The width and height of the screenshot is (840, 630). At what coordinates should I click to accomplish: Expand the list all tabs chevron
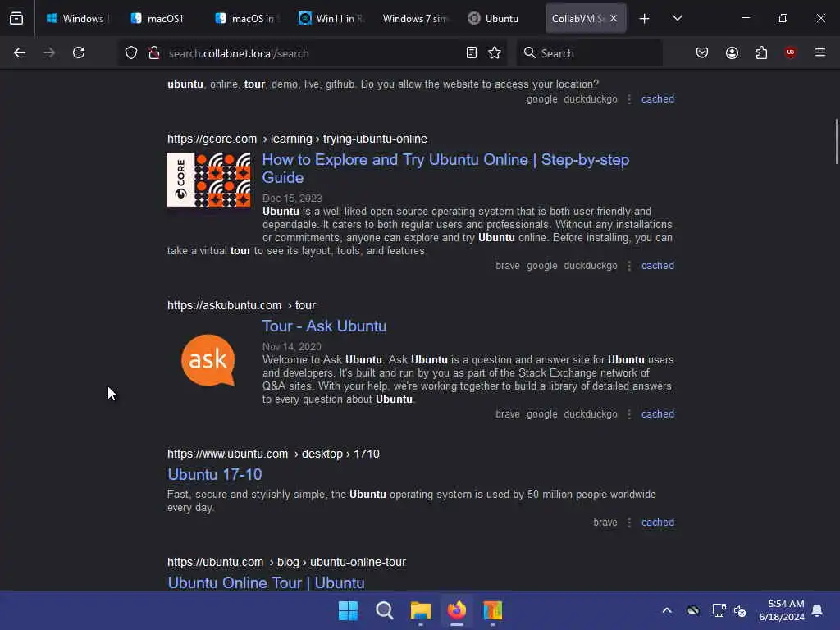point(677,18)
